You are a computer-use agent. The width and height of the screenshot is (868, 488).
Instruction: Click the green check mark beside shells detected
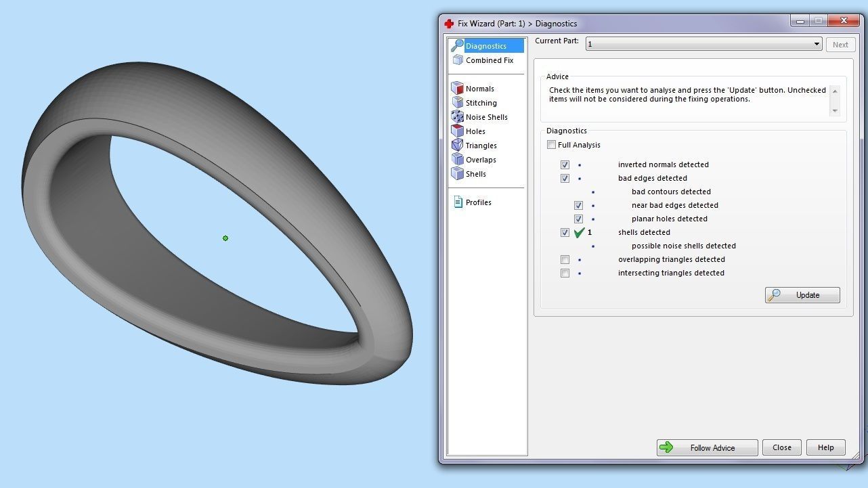pos(579,232)
